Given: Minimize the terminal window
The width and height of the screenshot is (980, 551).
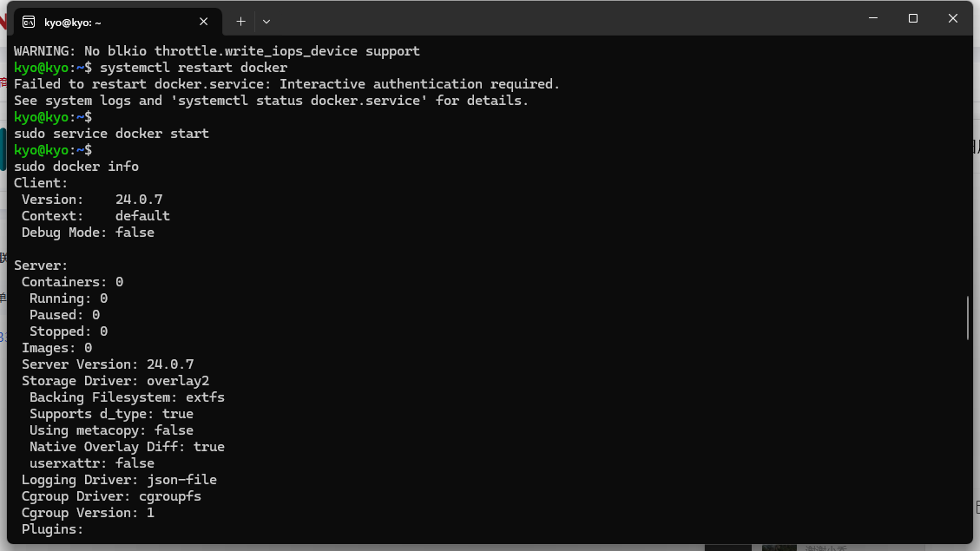Looking at the screenshot, I should coord(873,18).
